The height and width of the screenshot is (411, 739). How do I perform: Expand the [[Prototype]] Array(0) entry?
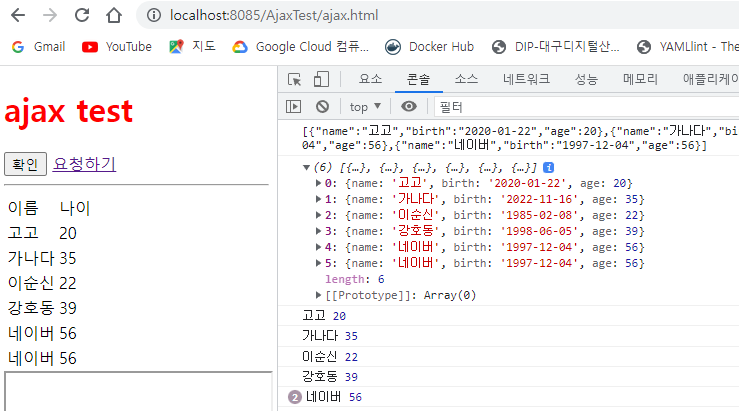[319, 295]
